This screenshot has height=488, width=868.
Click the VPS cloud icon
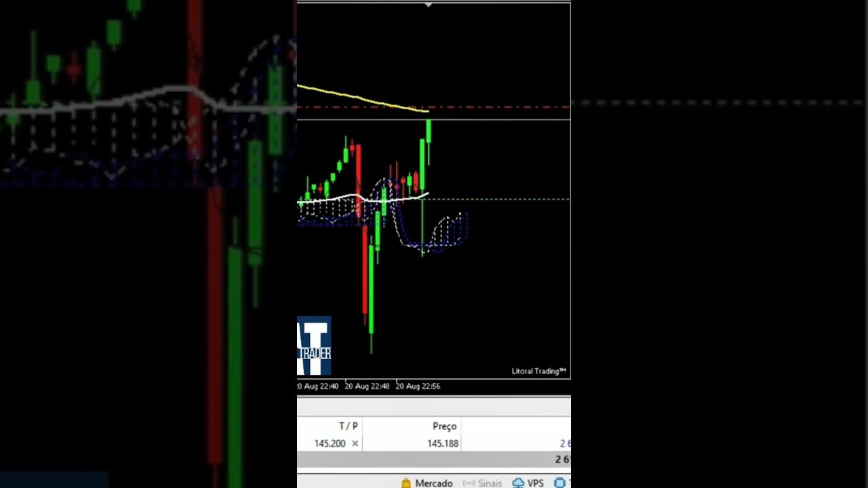point(518,483)
